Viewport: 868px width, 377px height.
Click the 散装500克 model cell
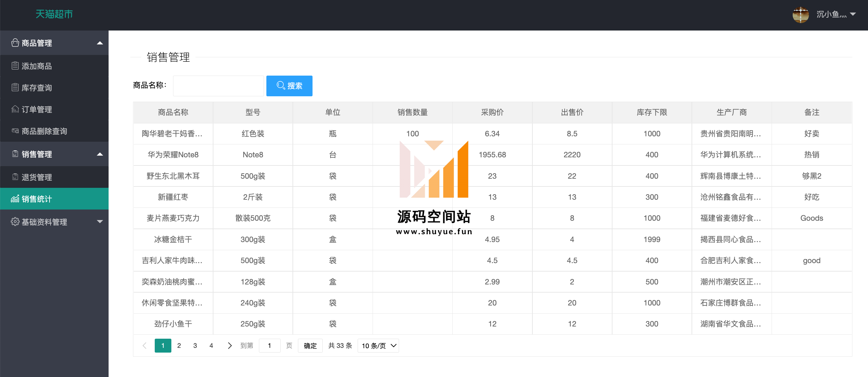(x=253, y=218)
